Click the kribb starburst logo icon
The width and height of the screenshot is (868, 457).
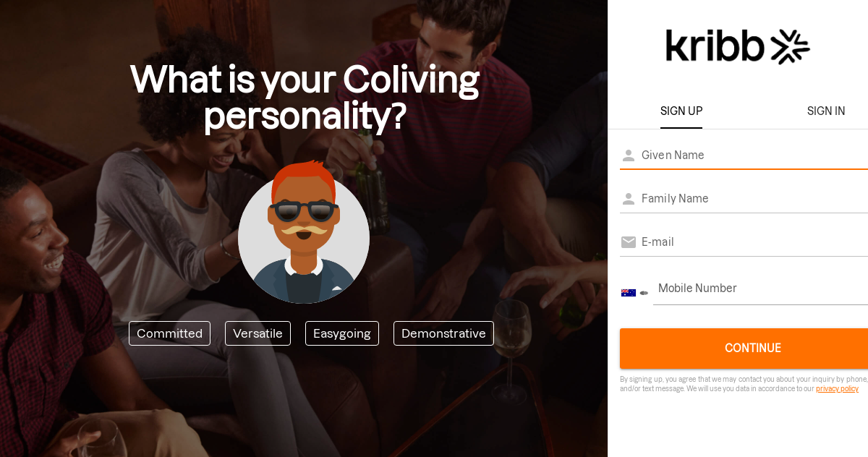tap(790, 47)
